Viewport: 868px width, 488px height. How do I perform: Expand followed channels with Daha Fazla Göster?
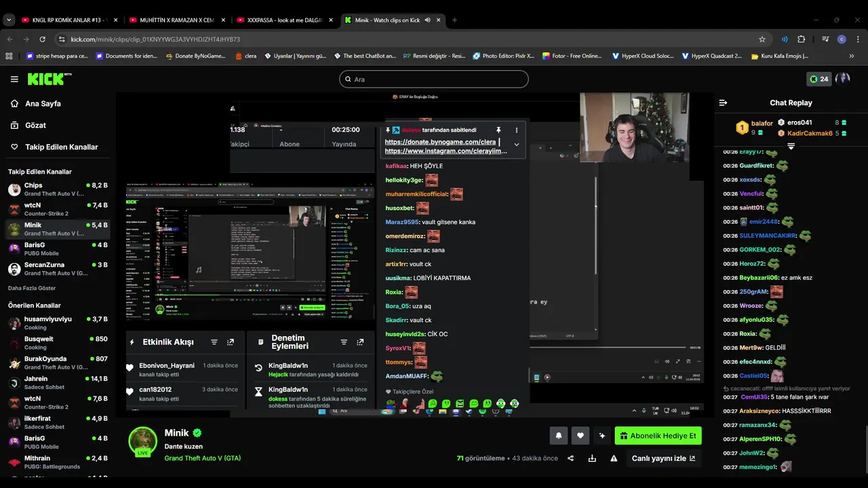[x=32, y=288]
